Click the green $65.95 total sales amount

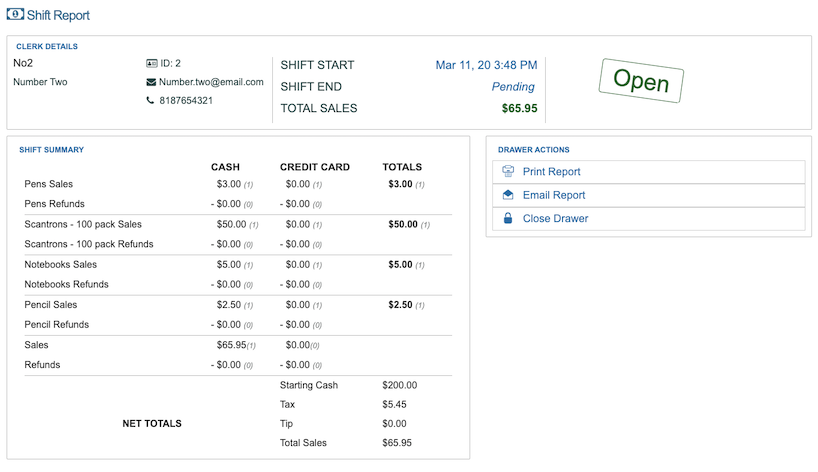coord(519,109)
